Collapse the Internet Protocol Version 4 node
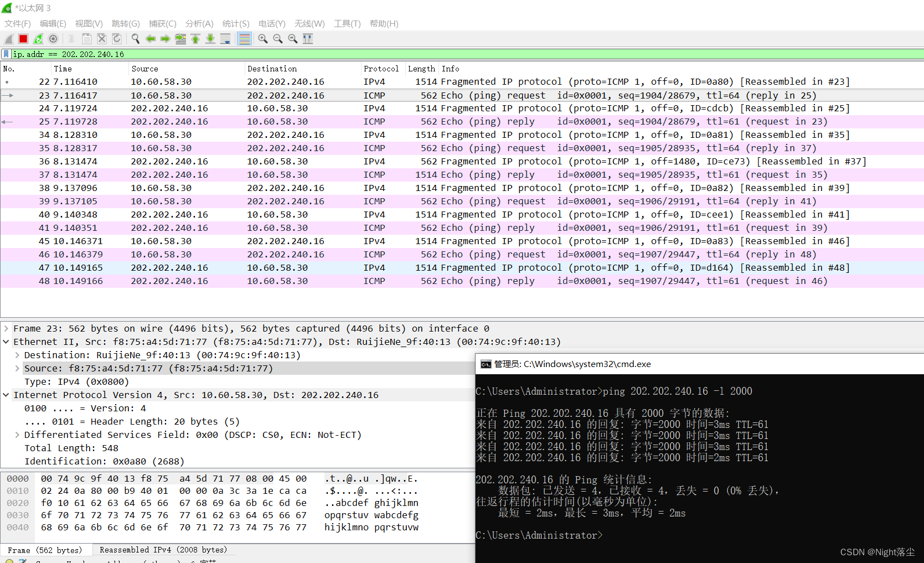 [6, 395]
